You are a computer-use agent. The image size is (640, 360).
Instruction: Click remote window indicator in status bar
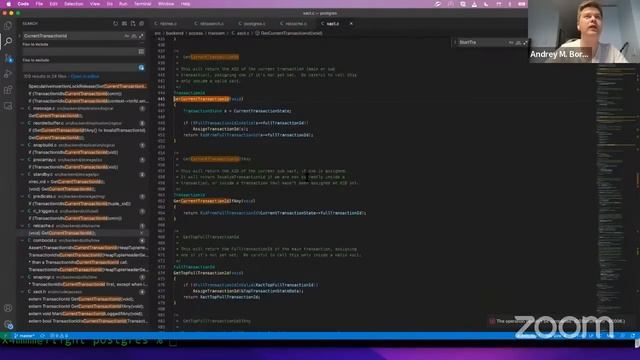click(5, 336)
